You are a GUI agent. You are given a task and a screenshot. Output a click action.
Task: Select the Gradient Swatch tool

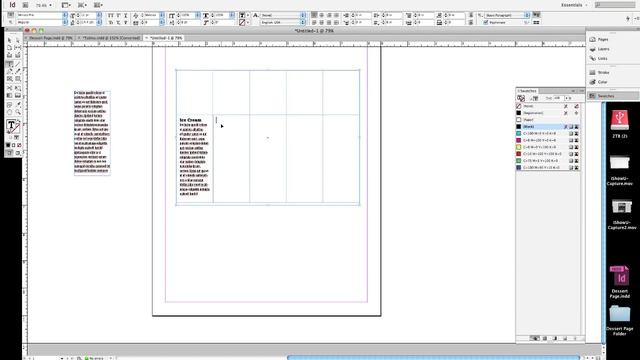click(x=9, y=96)
